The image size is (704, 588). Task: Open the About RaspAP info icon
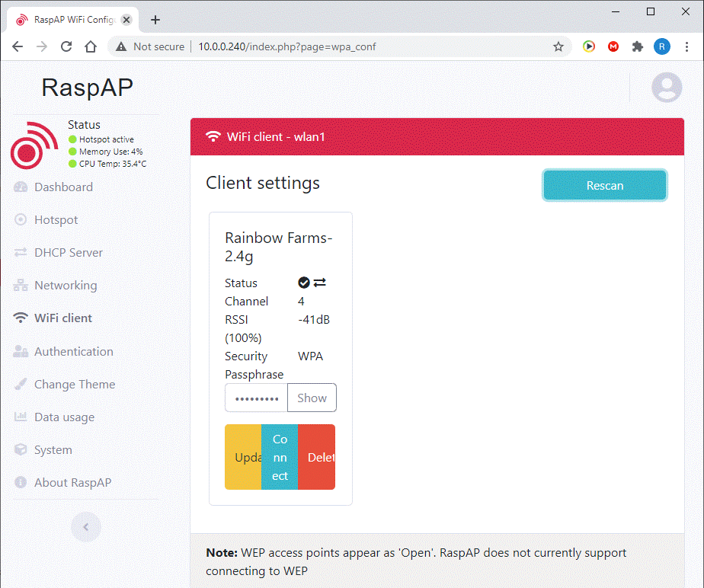[20, 482]
